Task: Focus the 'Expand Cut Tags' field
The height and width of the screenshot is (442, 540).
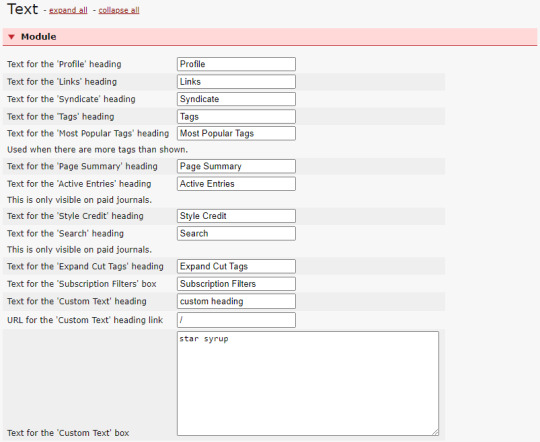Action: [236, 266]
